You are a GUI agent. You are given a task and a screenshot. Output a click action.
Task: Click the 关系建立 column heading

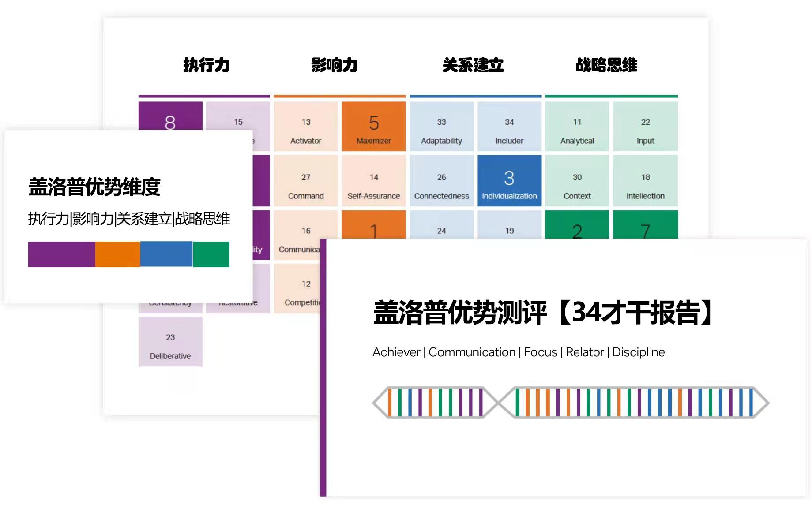pyautogui.click(x=473, y=65)
